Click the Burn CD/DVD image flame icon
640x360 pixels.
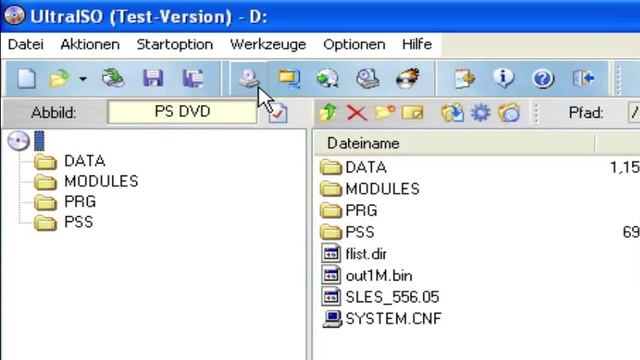(x=408, y=78)
